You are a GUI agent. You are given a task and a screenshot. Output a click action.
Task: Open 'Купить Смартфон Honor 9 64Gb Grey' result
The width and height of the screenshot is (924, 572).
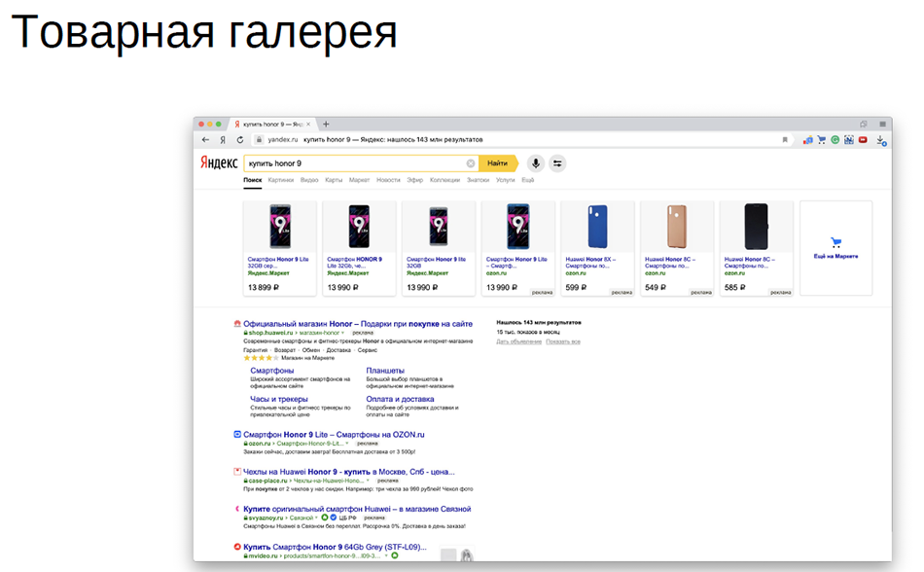pyautogui.click(x=335, y=547)
